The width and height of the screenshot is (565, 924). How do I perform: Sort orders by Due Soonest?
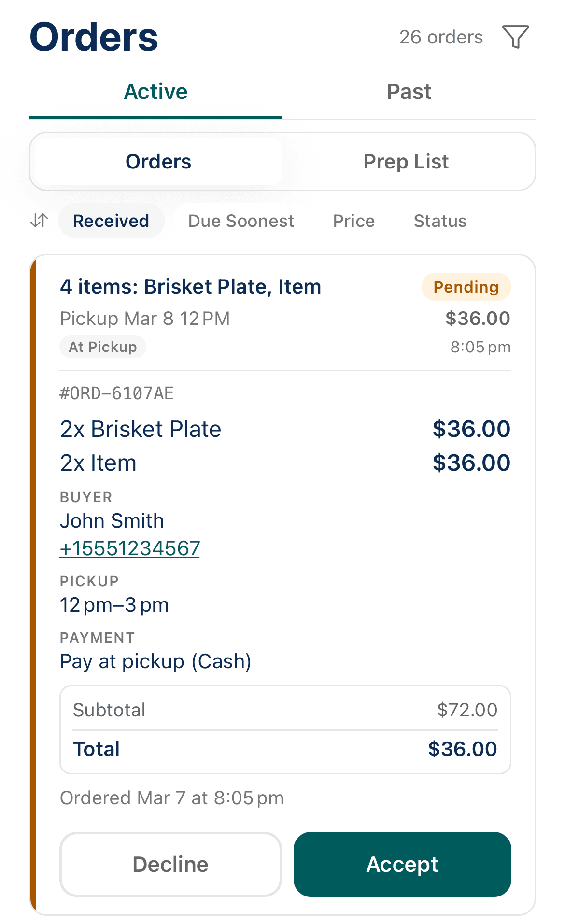[x=240, y=221]
